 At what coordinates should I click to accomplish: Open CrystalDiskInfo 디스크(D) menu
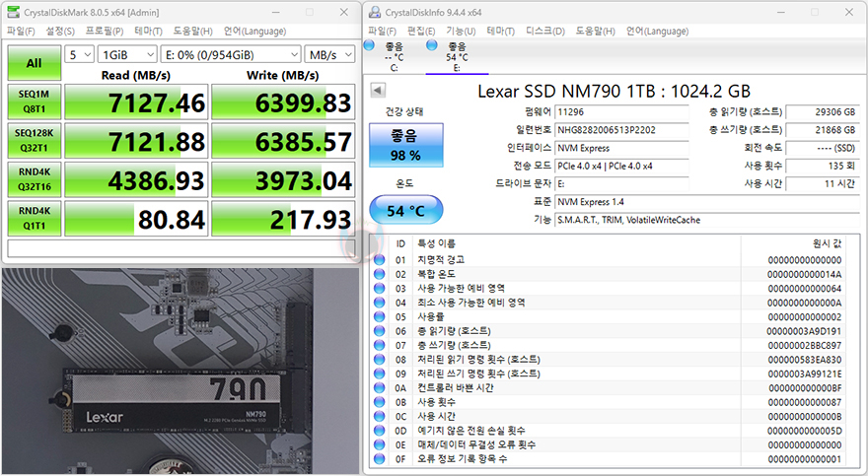click(545, 31)
